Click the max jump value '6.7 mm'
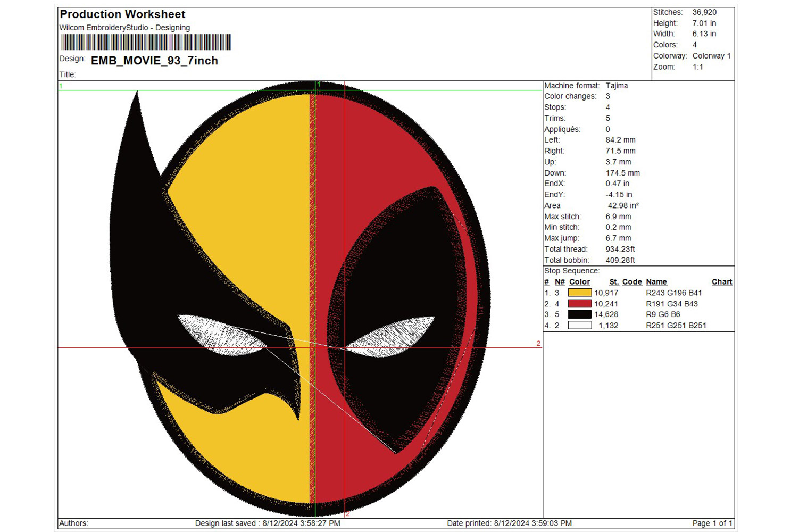 (x=618, y=238)
